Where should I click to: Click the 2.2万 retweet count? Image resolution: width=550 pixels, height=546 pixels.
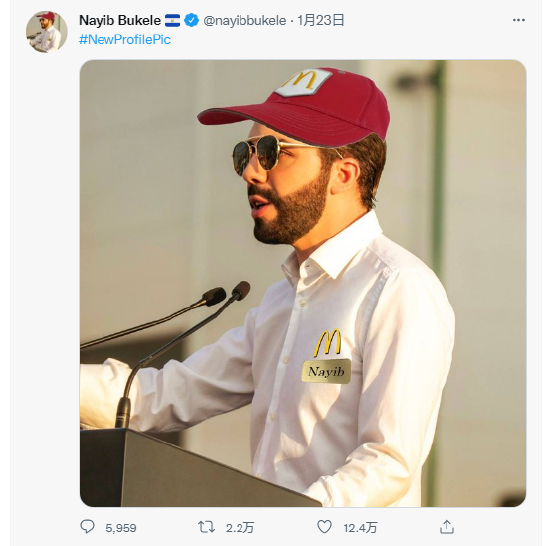click(240, 528)
